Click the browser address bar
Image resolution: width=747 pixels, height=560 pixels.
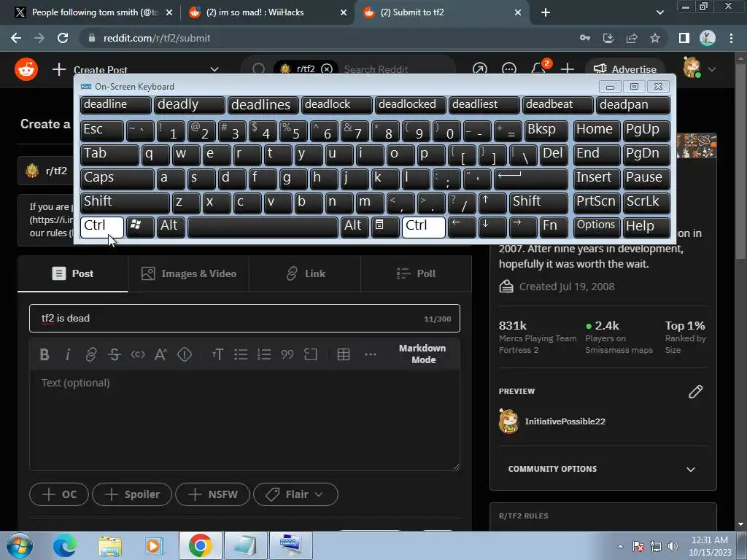329,38
